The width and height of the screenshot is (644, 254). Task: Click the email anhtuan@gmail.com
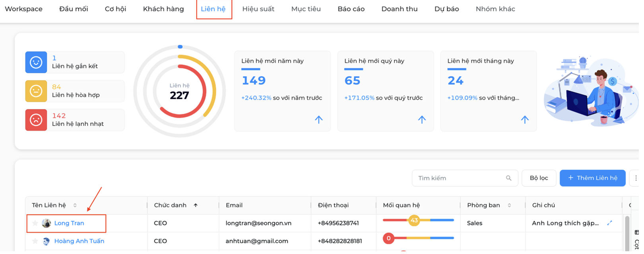(x=257, y=241)
